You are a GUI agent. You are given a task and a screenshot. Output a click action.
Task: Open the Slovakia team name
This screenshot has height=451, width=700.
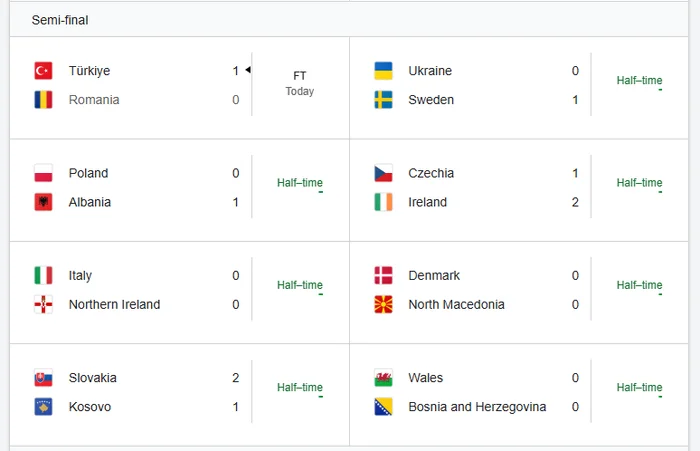(92, 378)
